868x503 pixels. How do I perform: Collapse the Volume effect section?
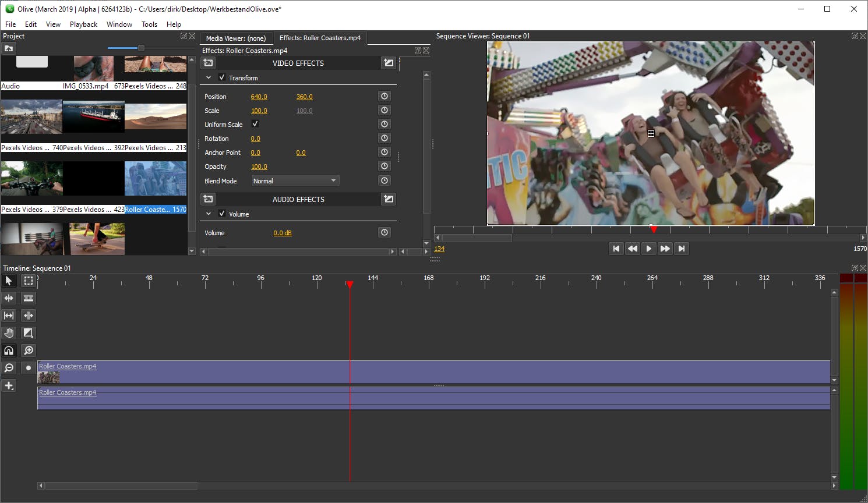(x=209, y=214)
